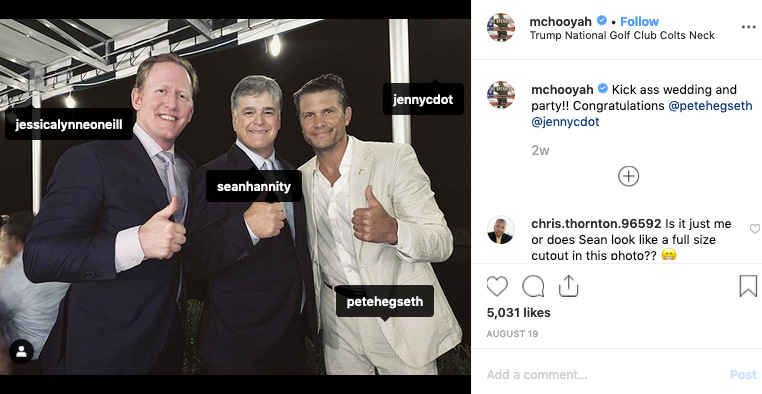Open chris.thornton.96592 profile picture
762x394 pixels.
[x=501, y=230]
